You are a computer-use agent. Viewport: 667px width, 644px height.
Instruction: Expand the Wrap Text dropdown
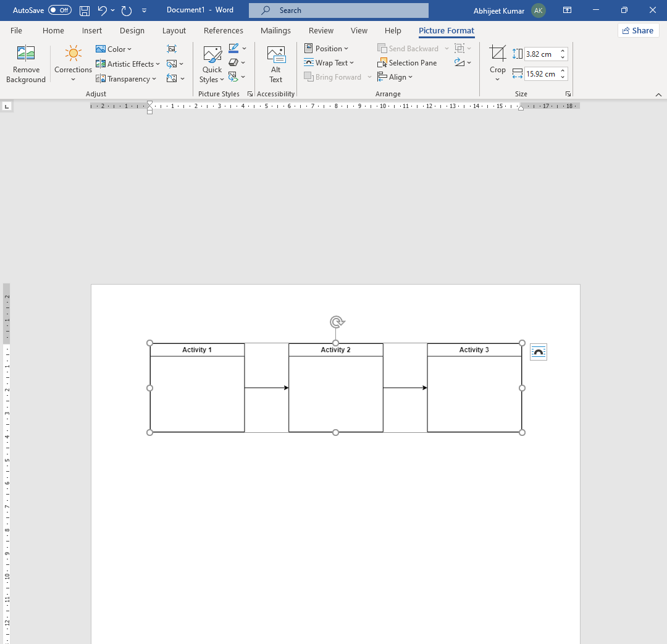[330, 62]
